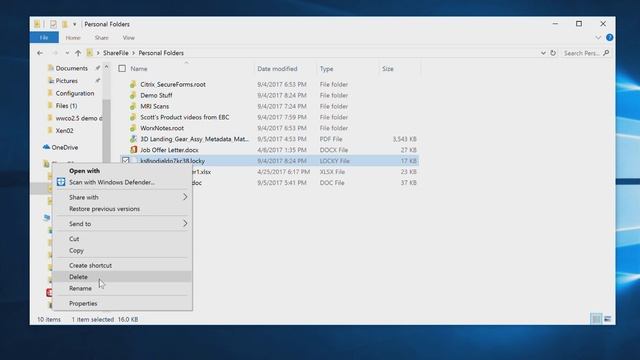Select the MRI Scans folder name

point(155,106)
